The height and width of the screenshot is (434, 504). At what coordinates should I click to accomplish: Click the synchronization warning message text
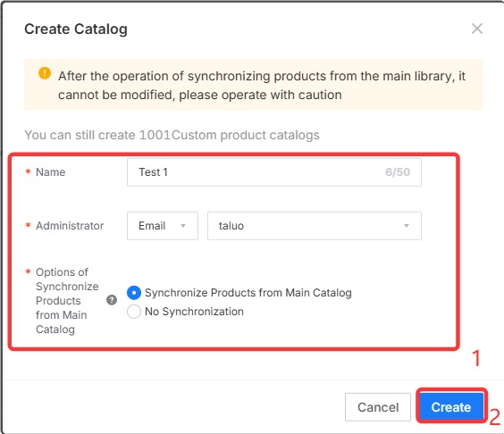[262, 86]
